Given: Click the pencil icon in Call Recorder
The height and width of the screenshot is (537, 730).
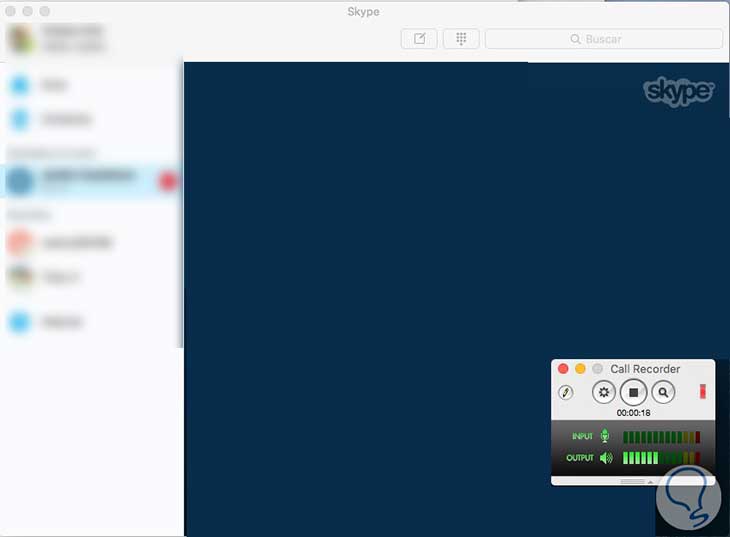Looking at the screenshot, I should [566, 392].
